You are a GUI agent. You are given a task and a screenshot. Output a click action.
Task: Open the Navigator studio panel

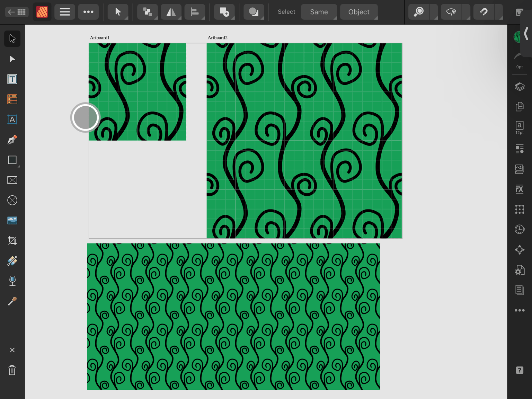point(520,250)
